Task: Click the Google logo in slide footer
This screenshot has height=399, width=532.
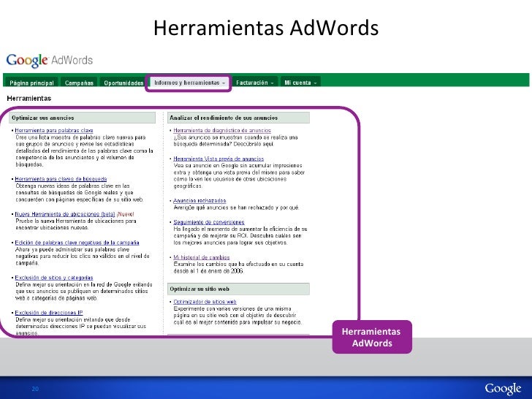Action: [503, 389]
